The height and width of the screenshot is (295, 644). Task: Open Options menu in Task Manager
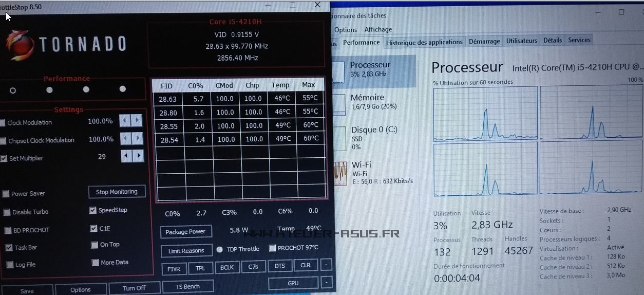click(346, 30)
